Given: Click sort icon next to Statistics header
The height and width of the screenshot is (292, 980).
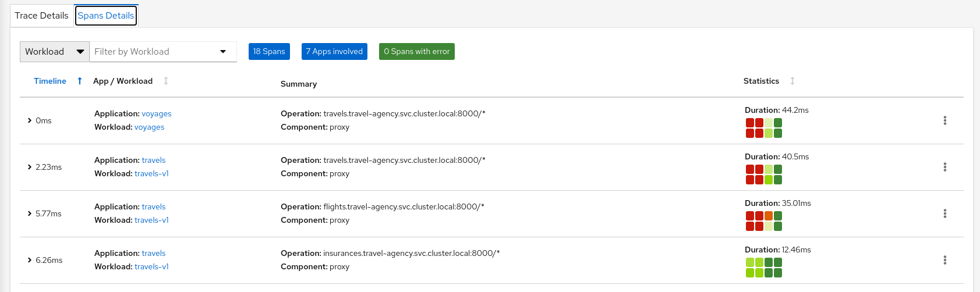Looking at the screenshot, I should [792, 81].
